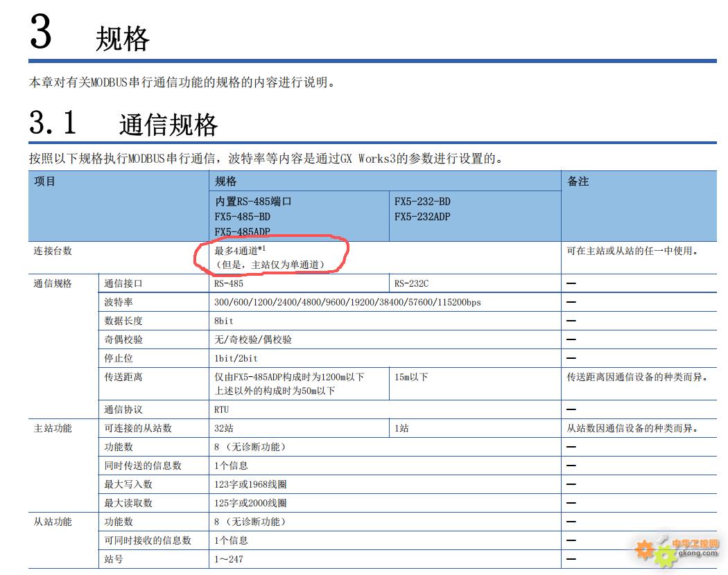
Task: Click the baud rate list ending in 115200bps
Action: pyautogui.click(x=347, y=302)
